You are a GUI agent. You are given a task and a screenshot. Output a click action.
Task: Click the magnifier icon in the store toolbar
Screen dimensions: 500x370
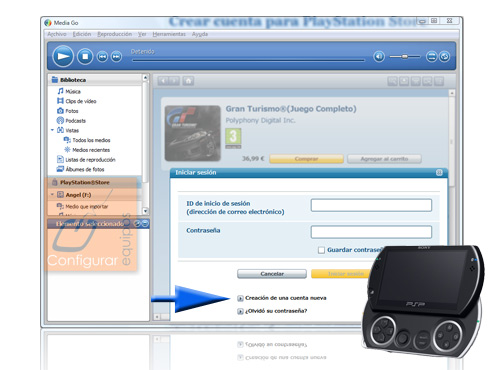click(x=392, y=81)
